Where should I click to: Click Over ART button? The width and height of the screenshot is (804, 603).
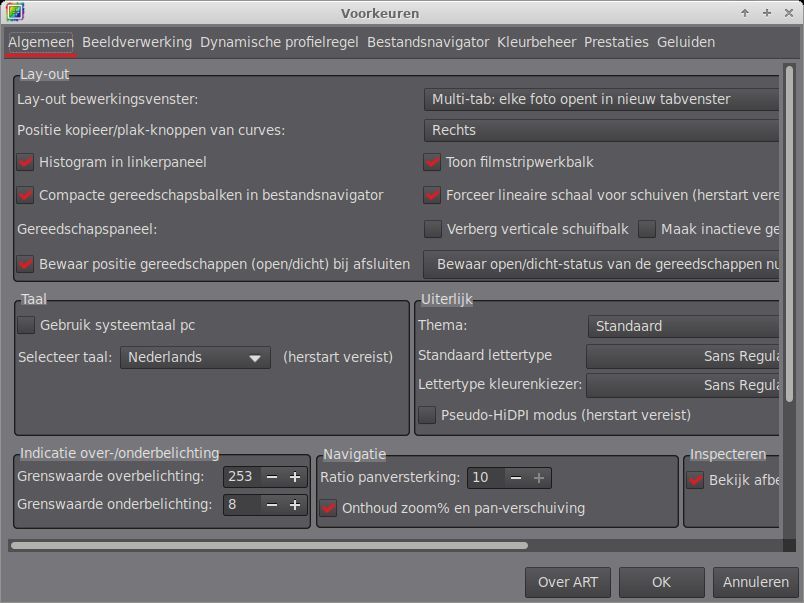click(x=568, y=582)
